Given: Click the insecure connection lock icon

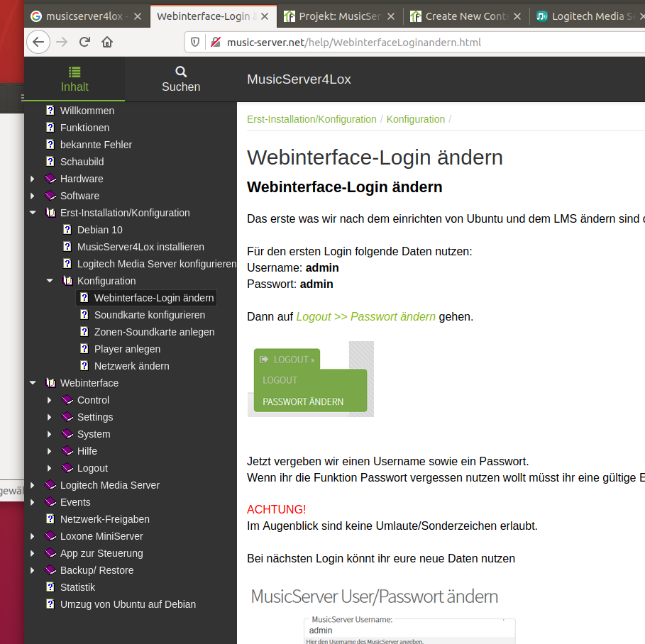Looking at the screenshot, I should coord(216,42).
